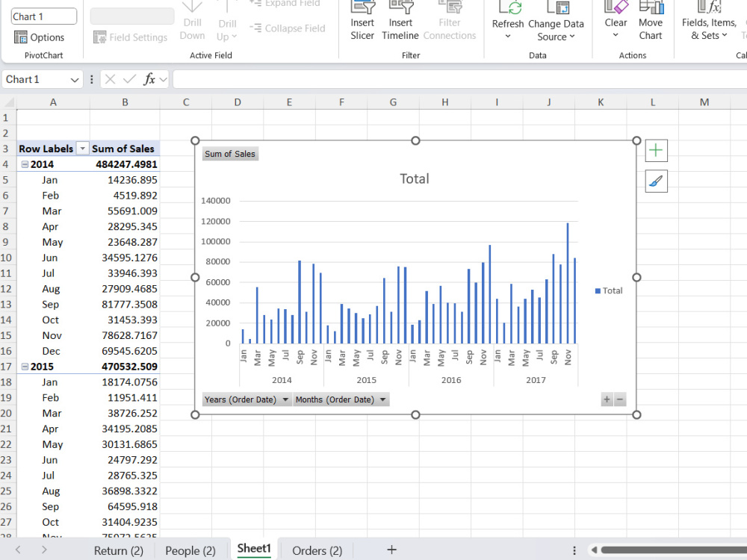The width and height of the screenshot is (747, 560).
Task: Switch to the People (2) sheet tab
Action: pos(190,550)
